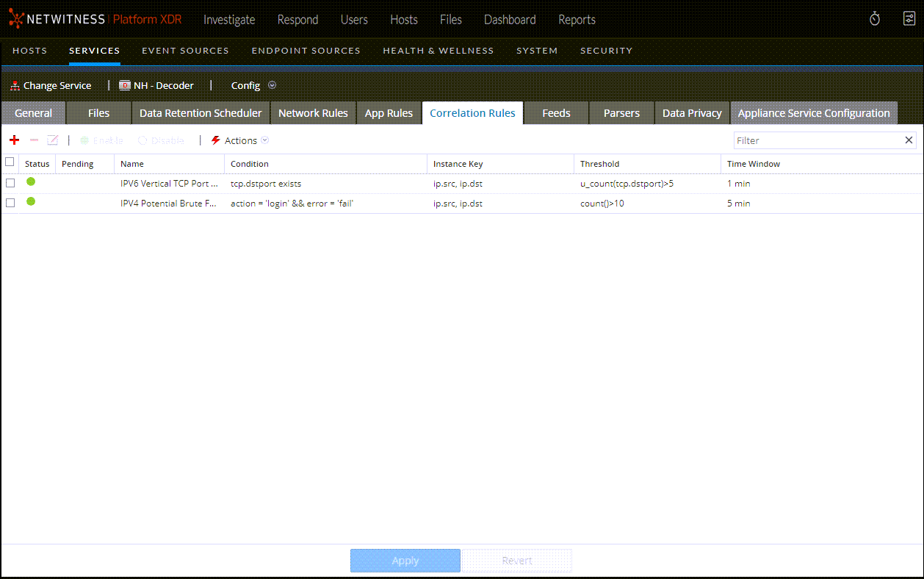This screenshot has width=924, height=579.
Task: Open the Investigate menu
Action: (229, 20)
